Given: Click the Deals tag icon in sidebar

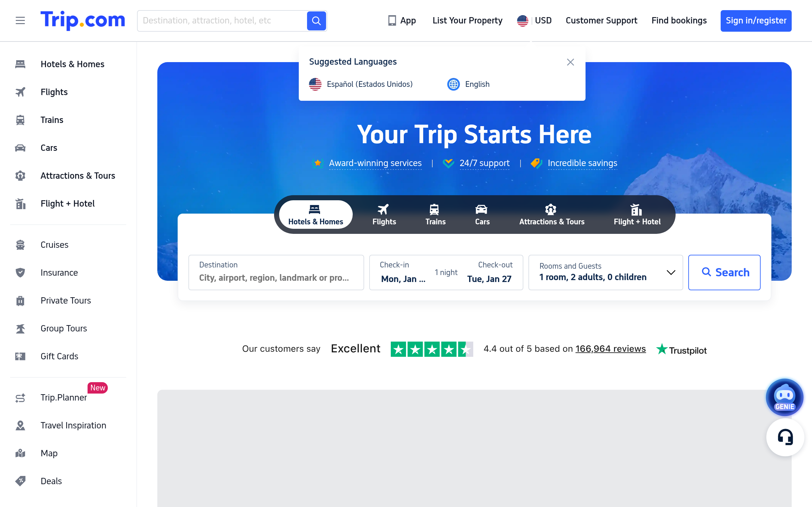Looking at the screenshot, I should tap(20, 481).
